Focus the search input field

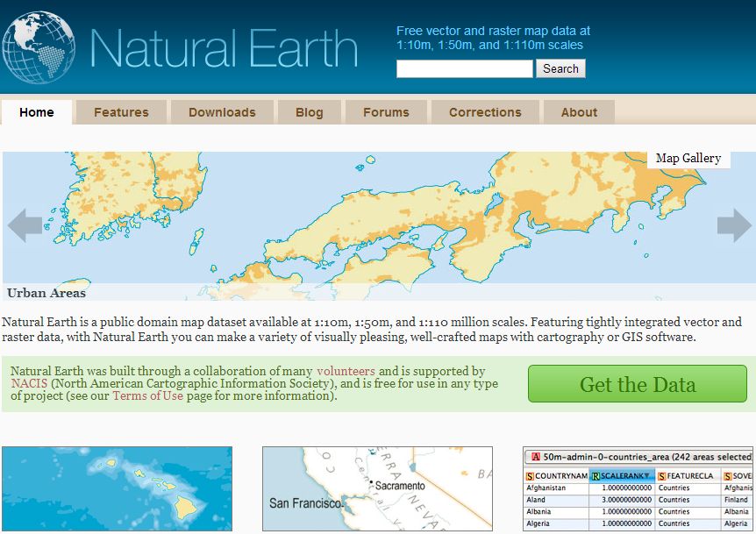coord(465,68)
